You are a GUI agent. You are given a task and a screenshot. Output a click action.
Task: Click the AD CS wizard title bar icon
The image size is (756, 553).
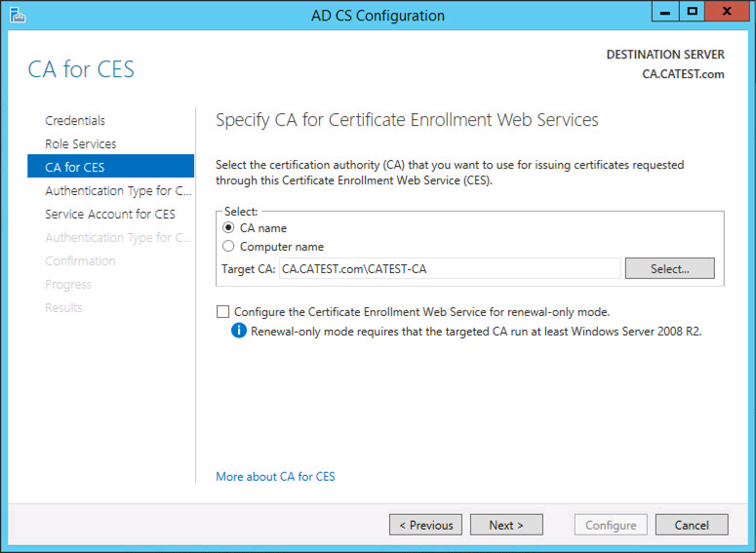[18, 15]
